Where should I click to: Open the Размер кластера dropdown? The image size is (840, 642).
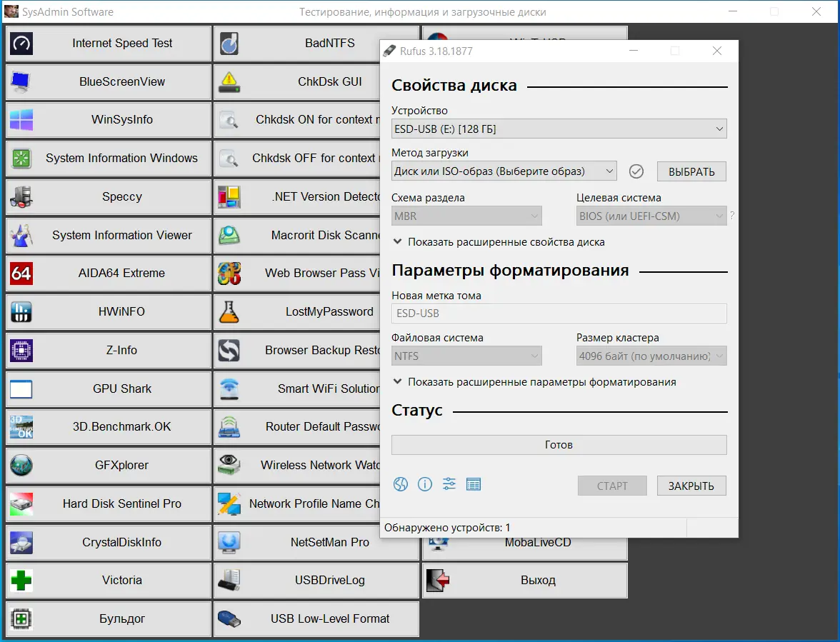pyautogui.click(x=651, y=356)
